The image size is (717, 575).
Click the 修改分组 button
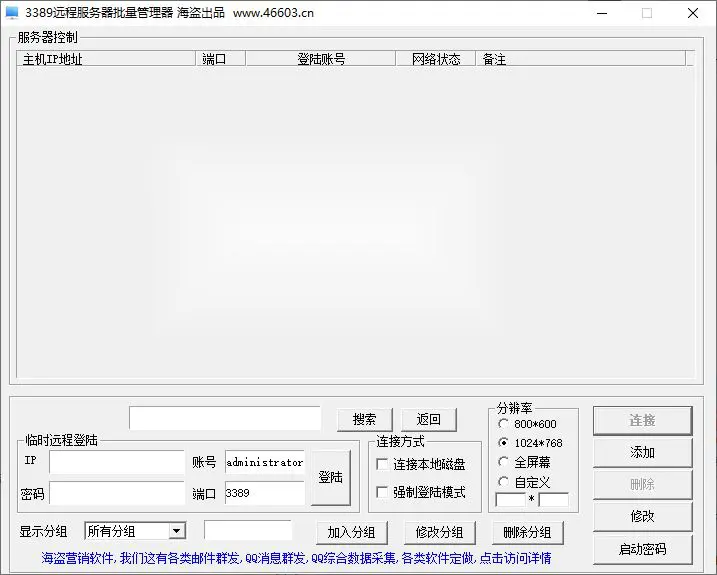tap(439, 532)
